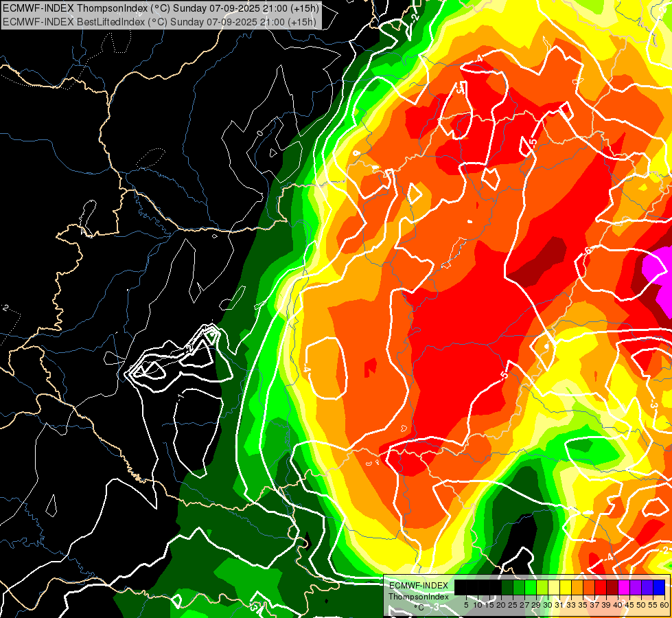Click the bright green 27-29 legend swatch

[531, 587]
